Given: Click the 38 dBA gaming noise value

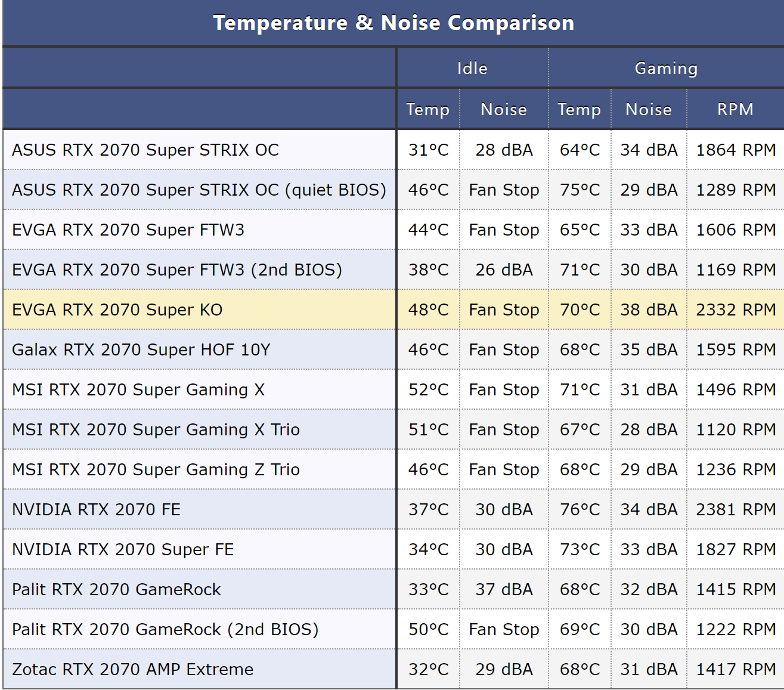Looking at the screenshot, I should [x=649, y=310].
